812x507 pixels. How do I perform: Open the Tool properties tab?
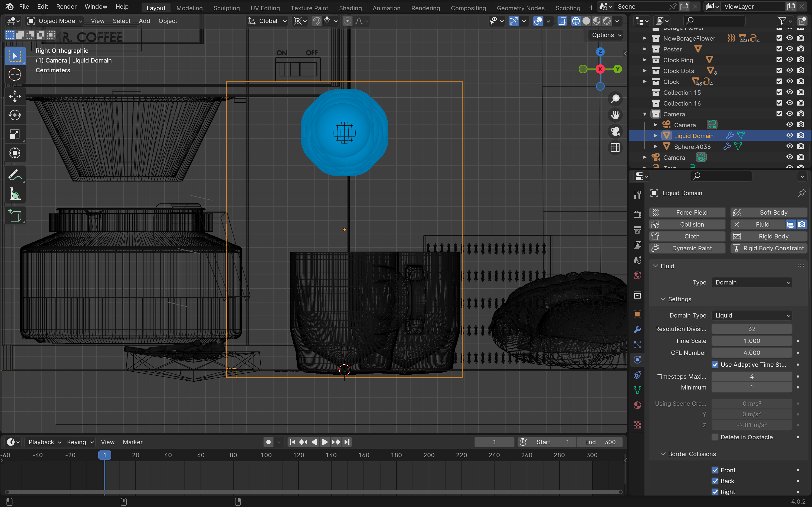pyautogui.click(x=637, y=195)
